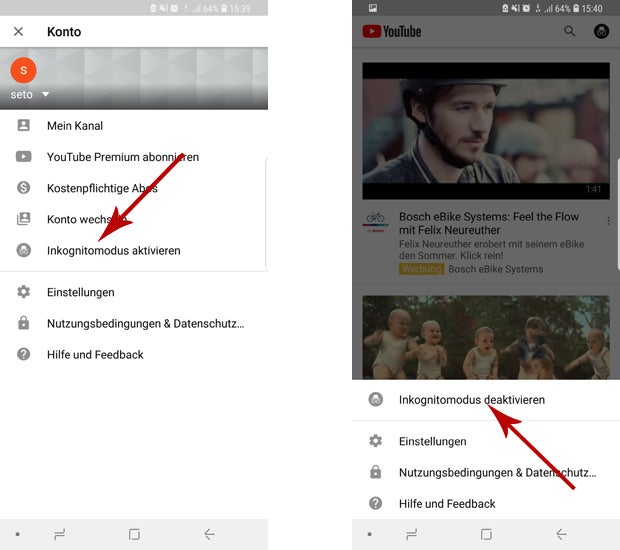Open Hilfe und Feedback in bottom sheet
This screenshot has height=550, width=620.
click(x=447, y=504)
